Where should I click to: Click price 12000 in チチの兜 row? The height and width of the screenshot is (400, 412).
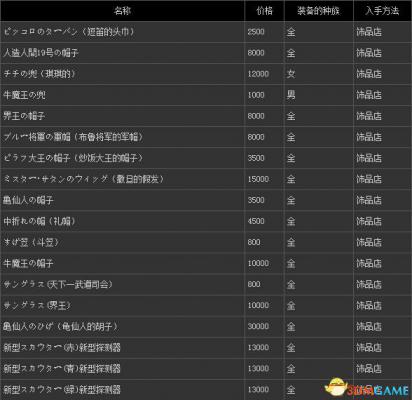[x=258, y=74]
